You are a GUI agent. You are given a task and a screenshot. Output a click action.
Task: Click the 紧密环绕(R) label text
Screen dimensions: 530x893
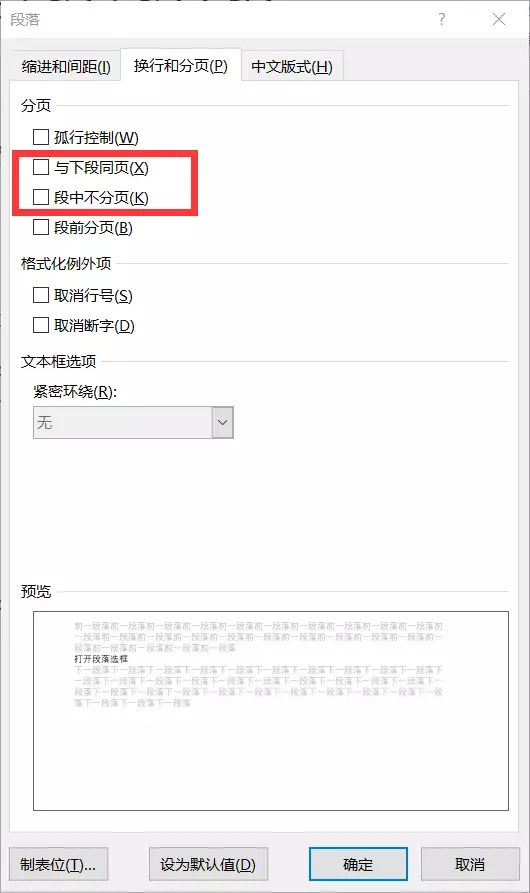(x=75, y=392)
